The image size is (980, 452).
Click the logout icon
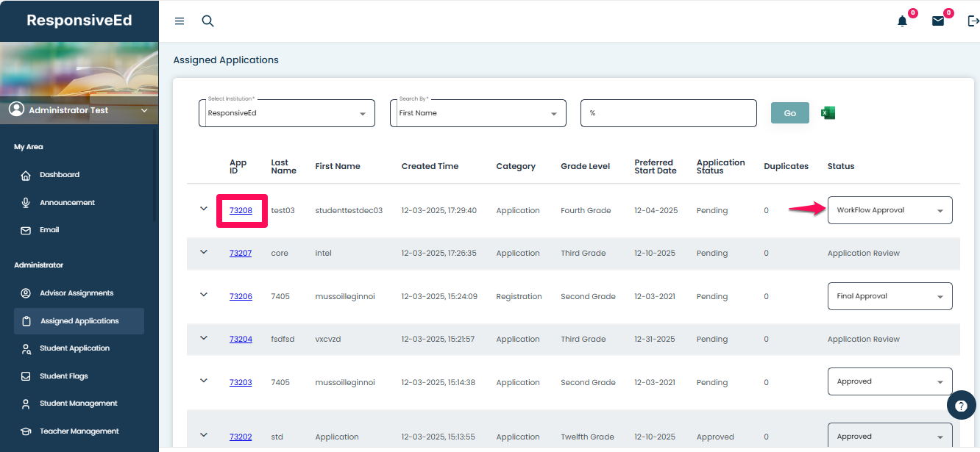[x=973, y=21]
